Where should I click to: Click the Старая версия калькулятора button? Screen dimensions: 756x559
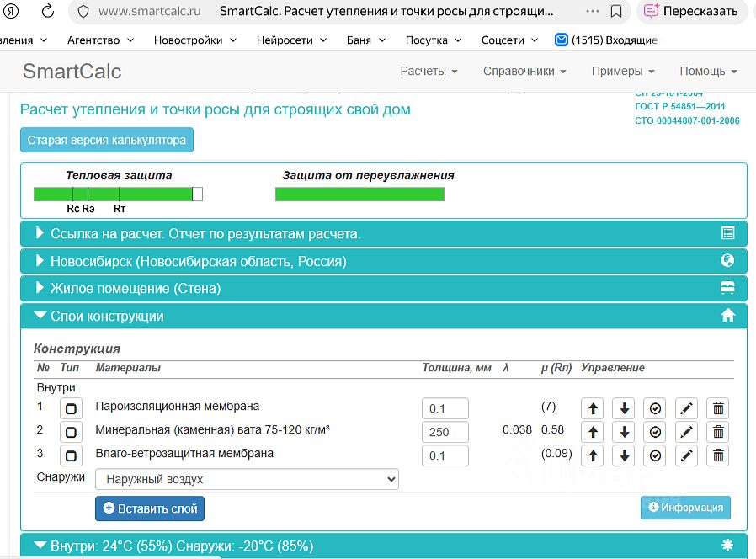coord(107,141)
